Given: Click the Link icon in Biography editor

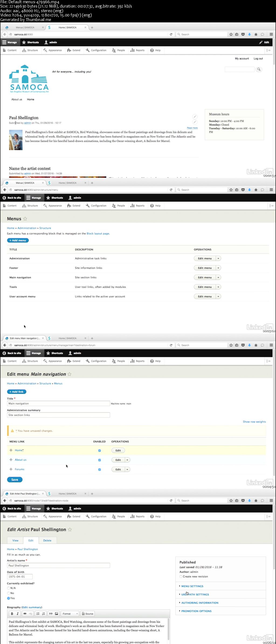Looking at the screenshot, I should point(25,614).
